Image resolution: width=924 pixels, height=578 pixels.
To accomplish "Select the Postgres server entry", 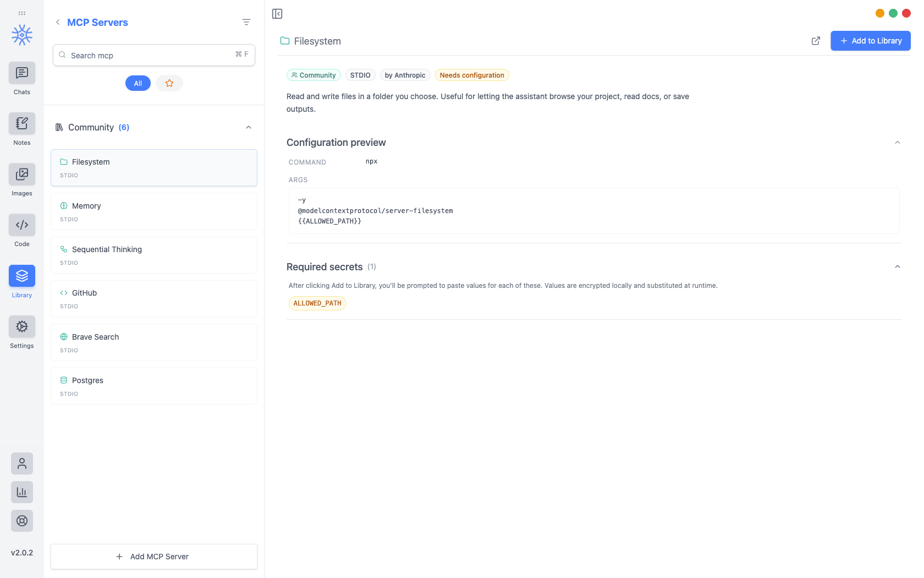I will tap(154, 386).
